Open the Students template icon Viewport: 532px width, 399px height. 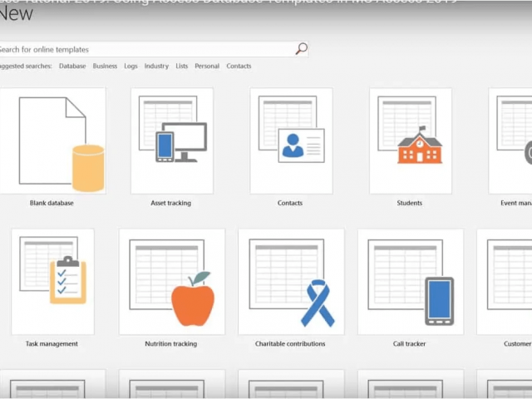tap(410, 141)
